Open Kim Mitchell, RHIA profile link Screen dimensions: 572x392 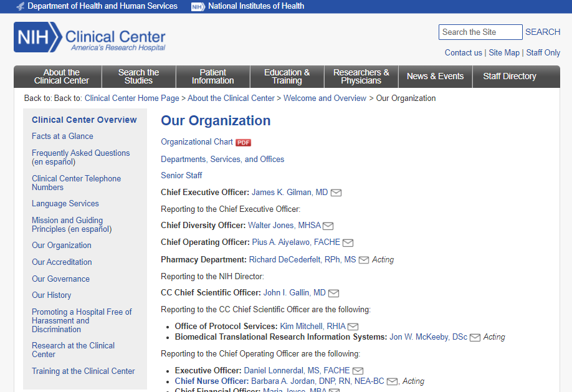[313, 327]
